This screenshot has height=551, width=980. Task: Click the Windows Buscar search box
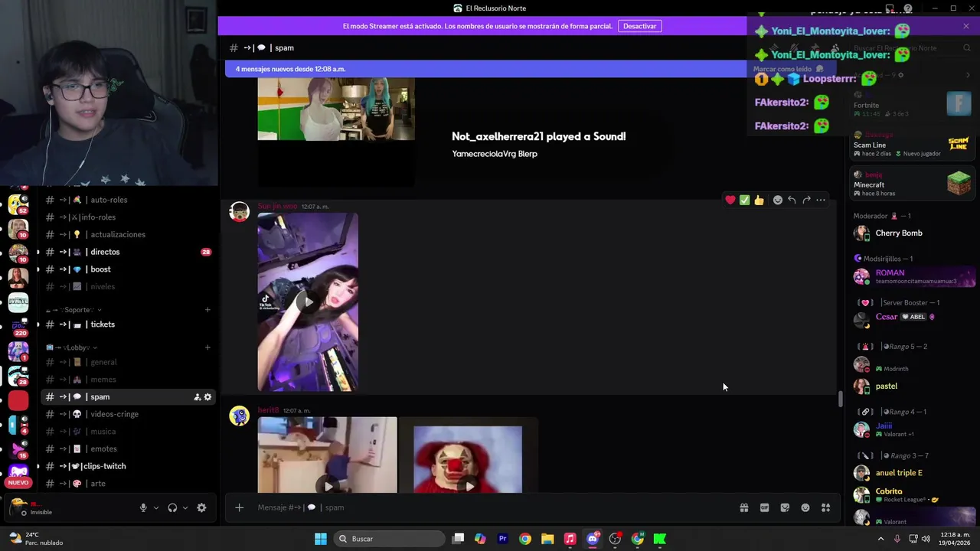pos(390,539)
